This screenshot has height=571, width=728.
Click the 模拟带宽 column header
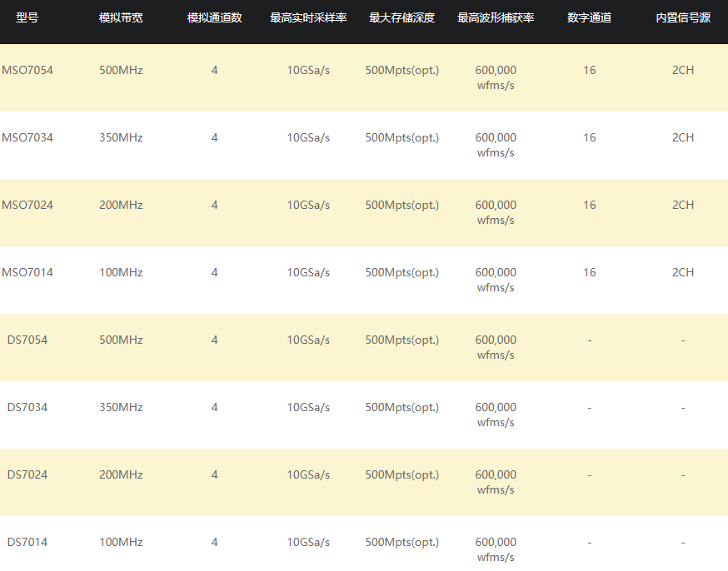point(121,17)
